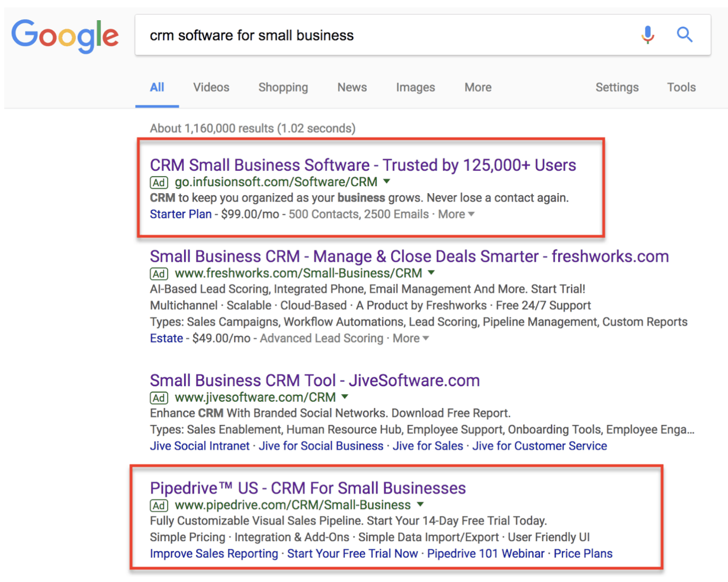Open the dropdown arrow beside www.freshworks.com URL
Screen dimensions: 728x582
pos(431,272)
